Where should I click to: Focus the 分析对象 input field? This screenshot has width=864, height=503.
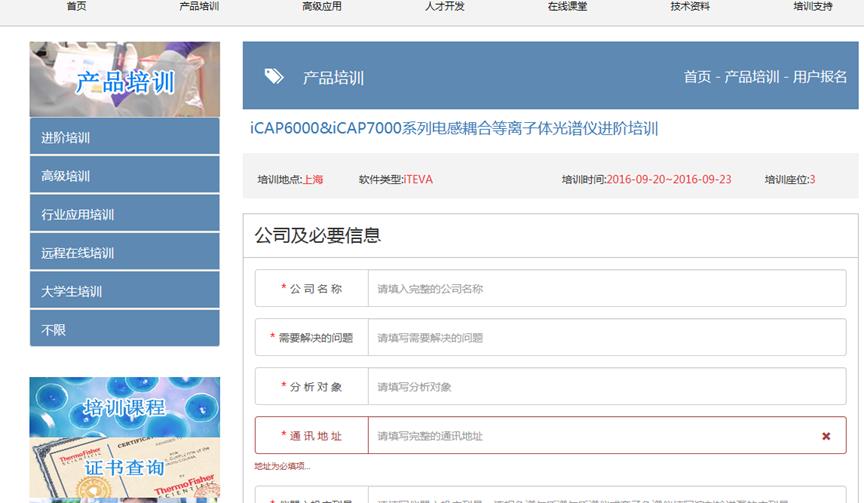607,386
